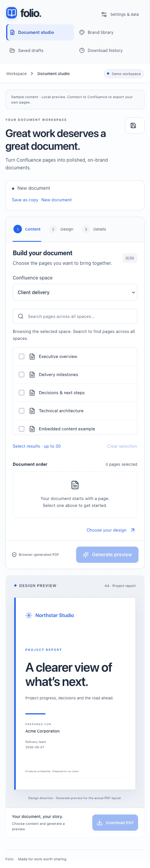This screenshot has width=150, height=868.
Task: Click the Save as copy link
Action: tap(25, 200)
